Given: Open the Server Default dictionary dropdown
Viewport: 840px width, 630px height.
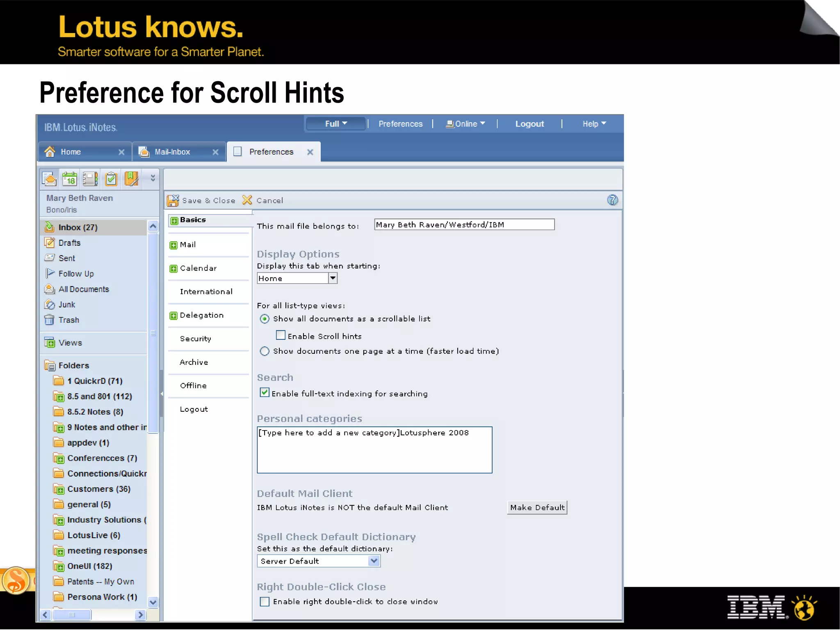Looking at the screenshot, I should click(374, 561).
